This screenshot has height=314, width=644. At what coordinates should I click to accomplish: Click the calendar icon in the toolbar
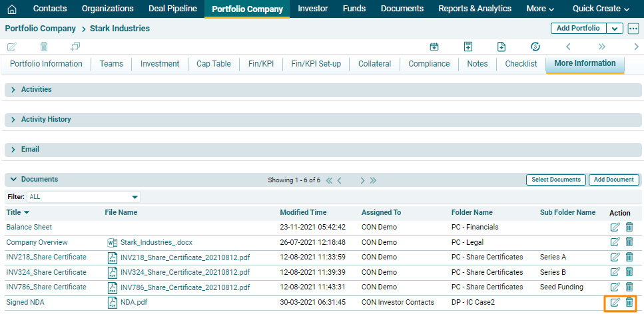[434, 47]
